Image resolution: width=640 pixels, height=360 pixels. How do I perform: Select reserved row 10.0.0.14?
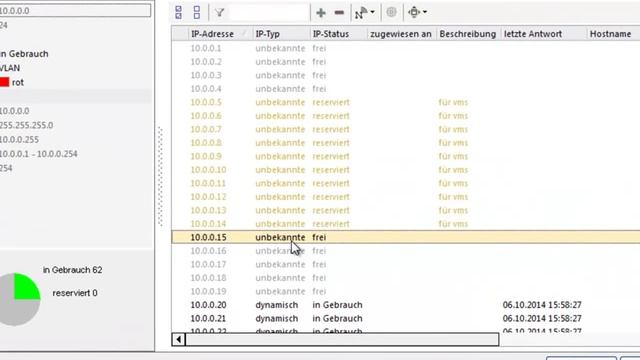click(x=406, y=223)
